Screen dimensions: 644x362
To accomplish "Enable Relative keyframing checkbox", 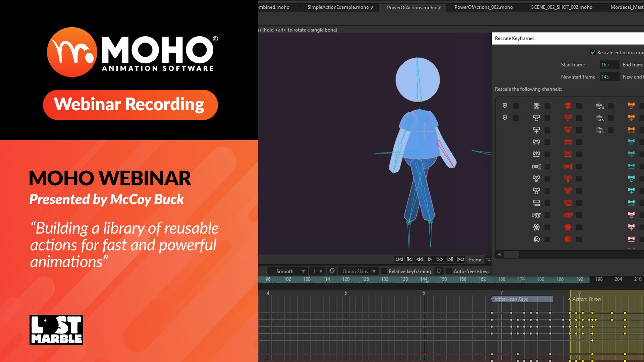I will click(384, 271).
